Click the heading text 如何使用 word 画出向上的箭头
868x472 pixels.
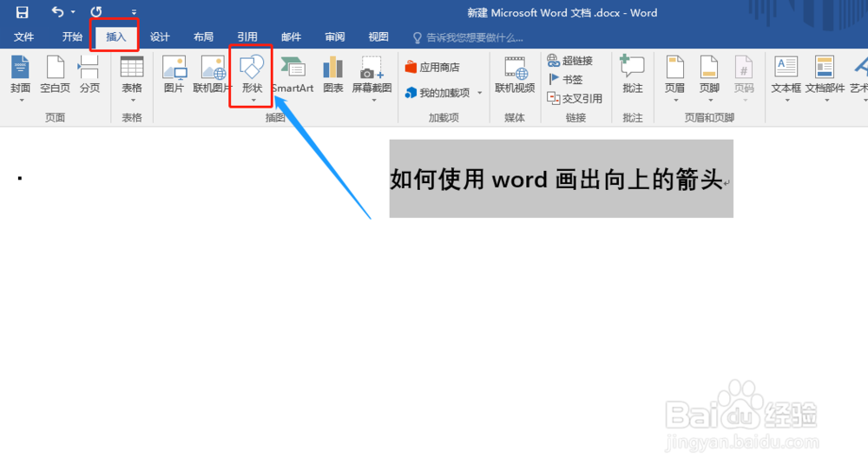[x=557, y=180]
